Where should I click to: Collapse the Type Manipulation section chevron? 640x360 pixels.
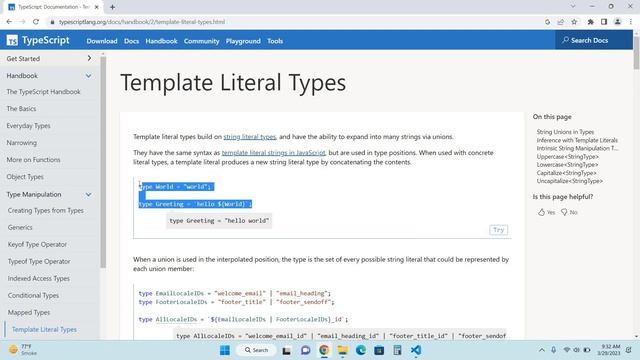[x=89, y=195]
